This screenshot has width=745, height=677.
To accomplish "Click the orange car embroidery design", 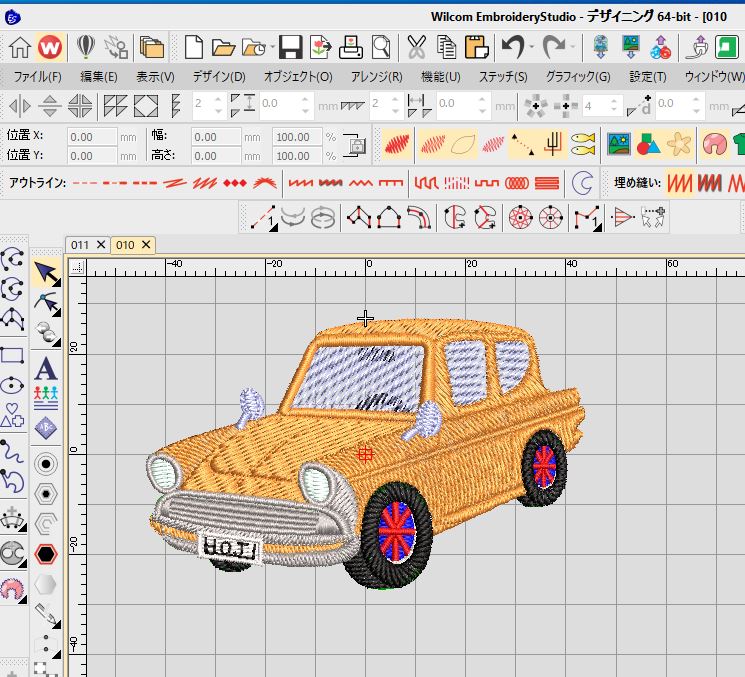I will (x=366, y=454).
